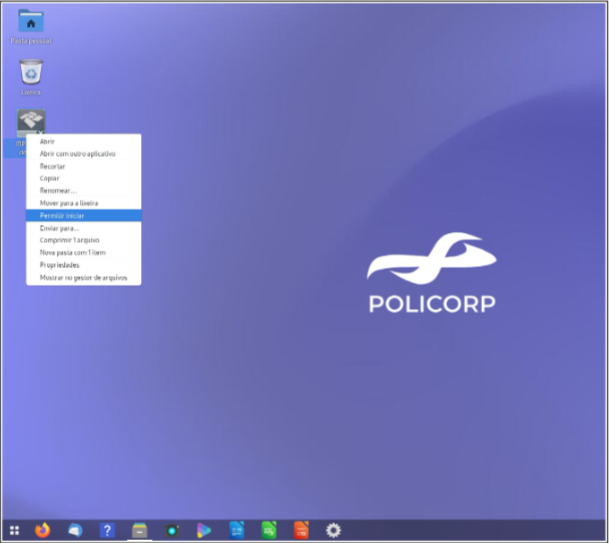Launch LibreOffice Impress from taskbar
This screenshot has width=609, height=543.
pyautogui.click(x=301, y=530)
